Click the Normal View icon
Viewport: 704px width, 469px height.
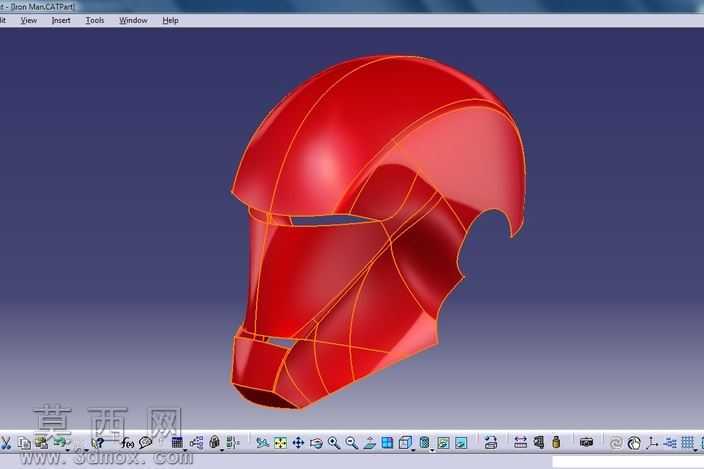(x=370, y=443)
